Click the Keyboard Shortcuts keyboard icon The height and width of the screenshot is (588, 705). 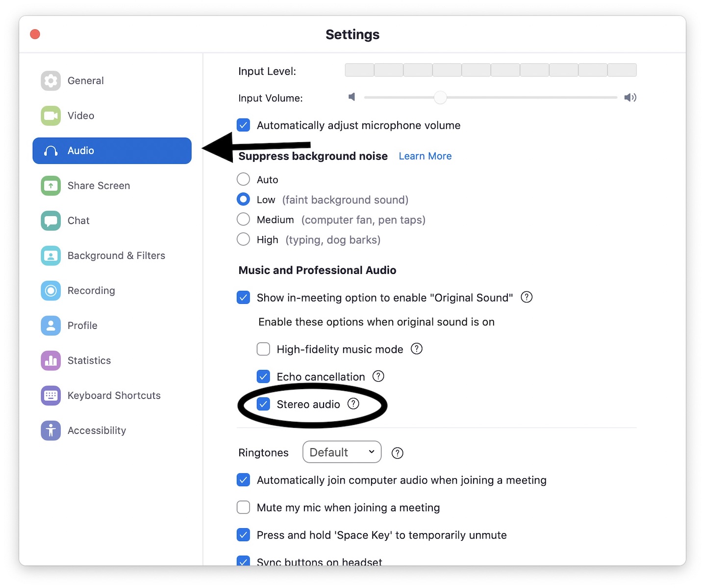click(x=50, y=395)
